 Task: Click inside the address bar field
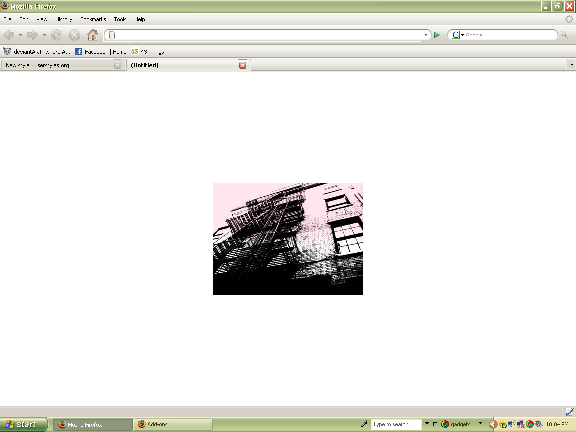tap(267, 35)
